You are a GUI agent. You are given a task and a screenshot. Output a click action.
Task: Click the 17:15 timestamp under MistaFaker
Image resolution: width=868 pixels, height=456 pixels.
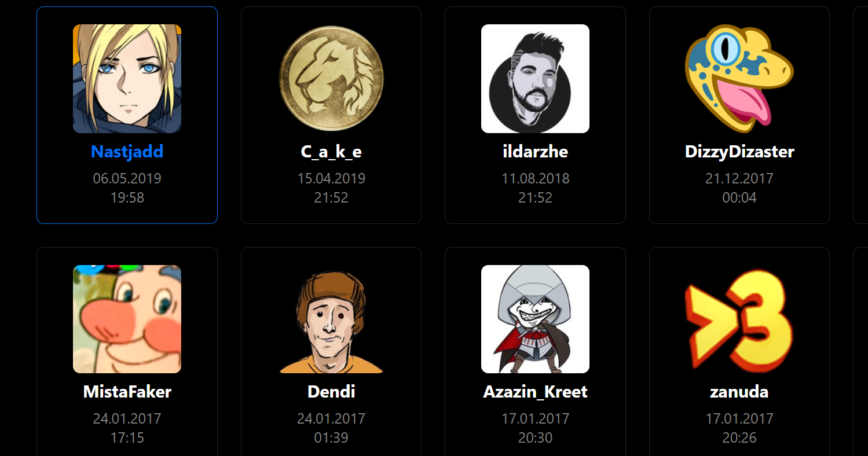127,438
